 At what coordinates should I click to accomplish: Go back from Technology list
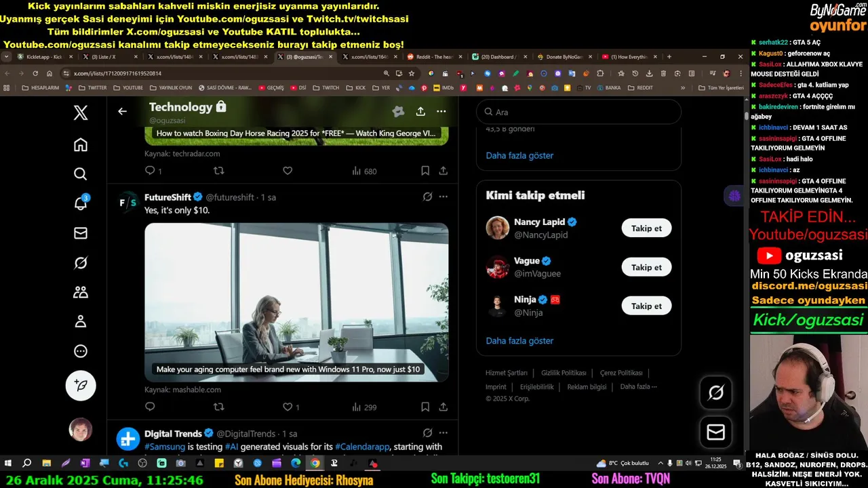pyautogui.click(x=122, y=111)
